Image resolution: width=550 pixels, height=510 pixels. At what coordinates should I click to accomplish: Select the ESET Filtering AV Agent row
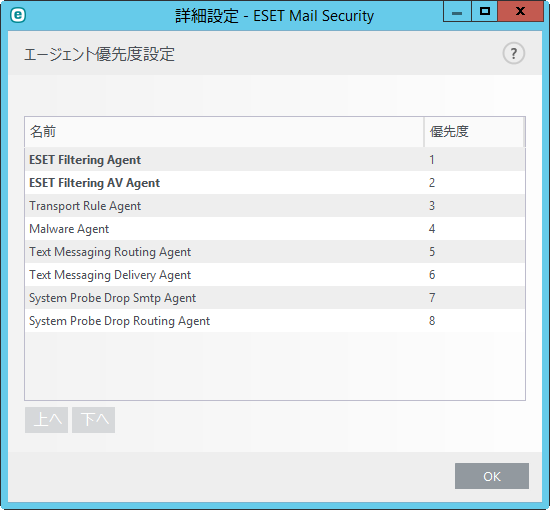click(275, 183)
